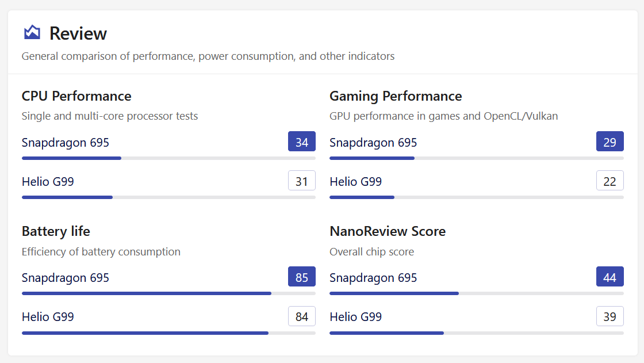This screenshot has height=363, width=644.
Task: Select the "Review" heading text
Action: click(78, 33)
